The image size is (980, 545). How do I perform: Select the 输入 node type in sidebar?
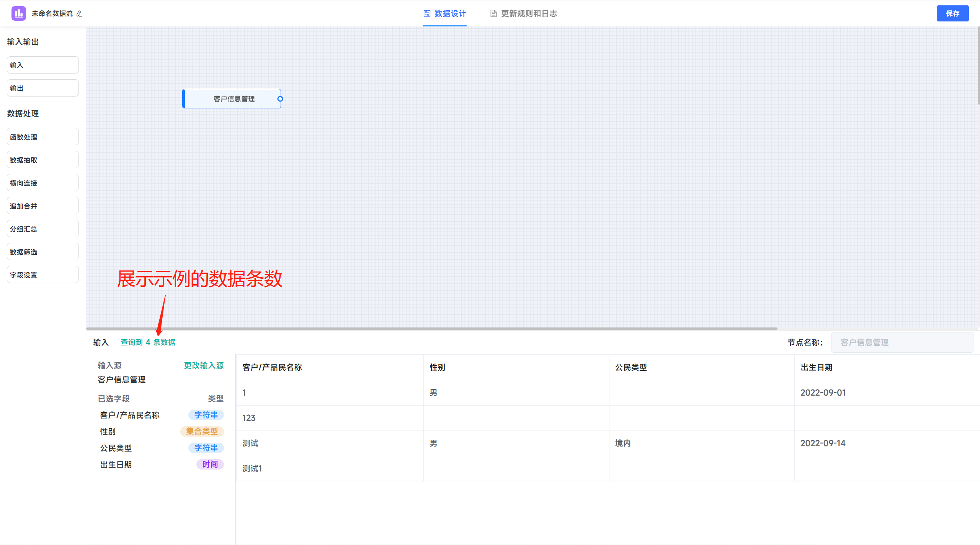43,65
